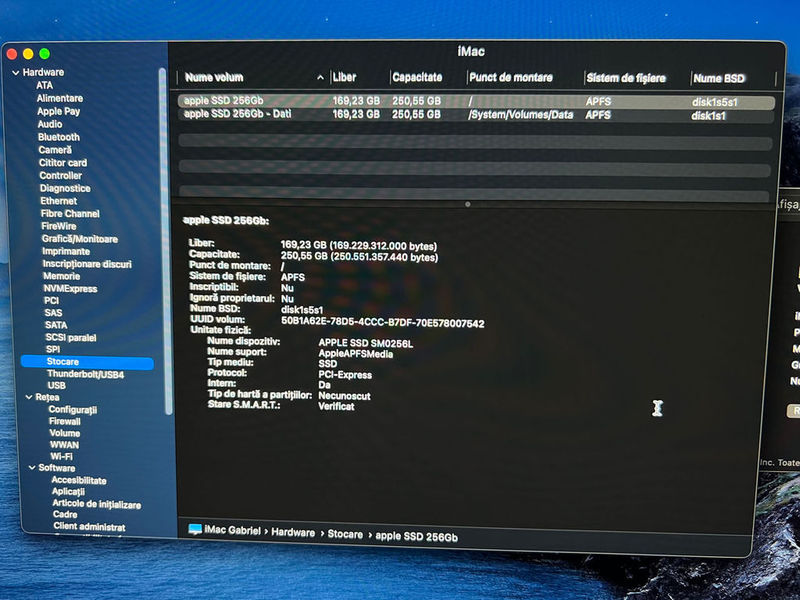Select SCSI paralel in the sidebar

(x=70, y=337)
